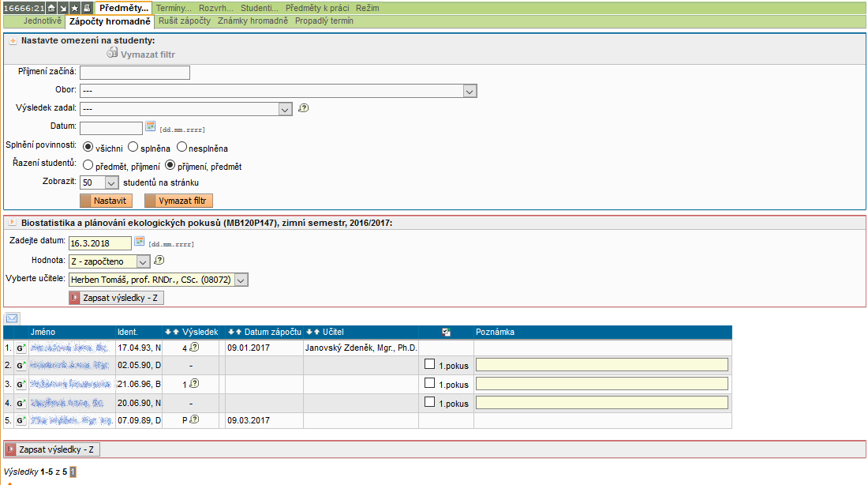Screen dimensions: 868x485
Task: Click the star favorites icon
Action: coord(74,7)
